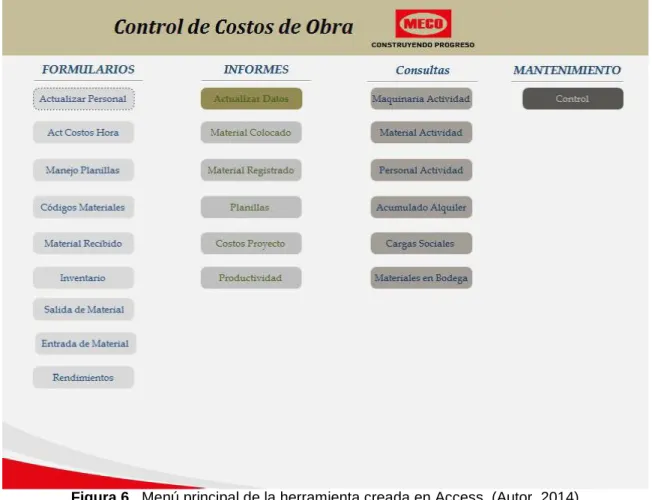Select the Códigos Materiales button

coord(83,207)
